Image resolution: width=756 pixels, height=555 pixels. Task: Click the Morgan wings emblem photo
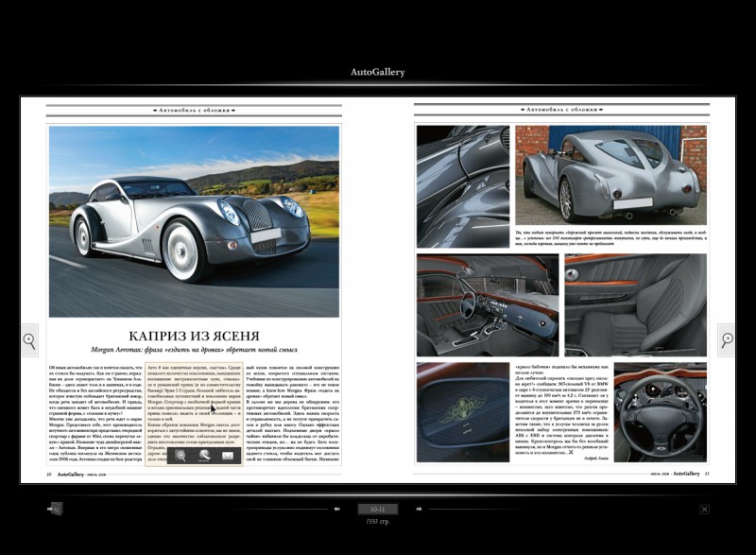click(463, 412)
